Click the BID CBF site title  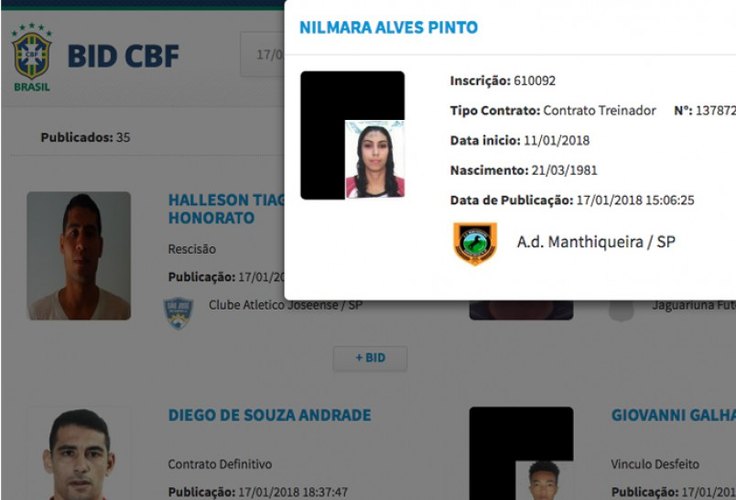click(x=123, y=56)
